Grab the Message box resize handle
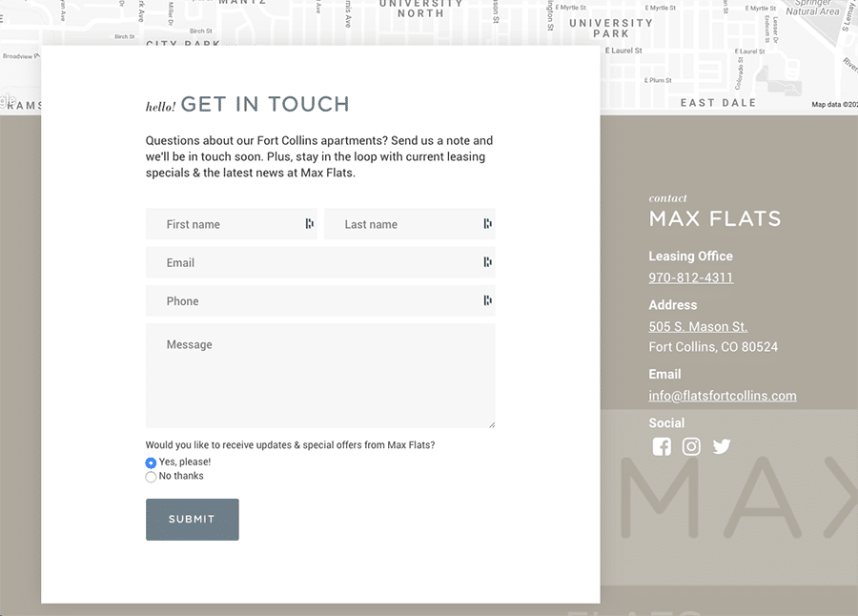Viewport: 858px width, 616px height. tap(492, 425)
